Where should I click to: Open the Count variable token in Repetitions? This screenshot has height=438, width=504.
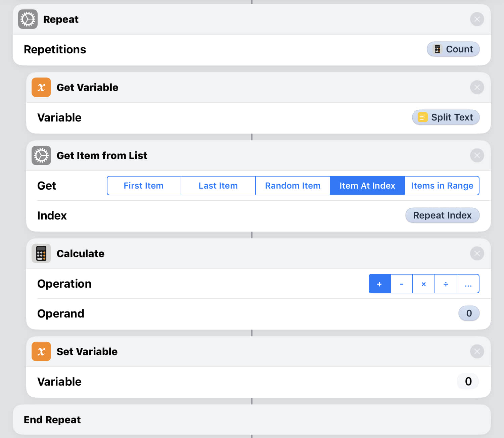point(453,49)
